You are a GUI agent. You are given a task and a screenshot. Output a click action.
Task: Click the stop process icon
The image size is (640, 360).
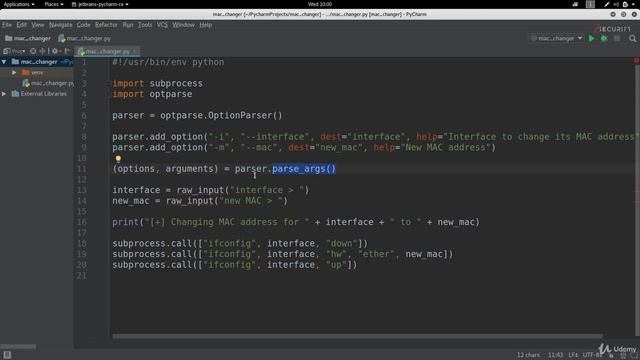click(x=617, y=38)
